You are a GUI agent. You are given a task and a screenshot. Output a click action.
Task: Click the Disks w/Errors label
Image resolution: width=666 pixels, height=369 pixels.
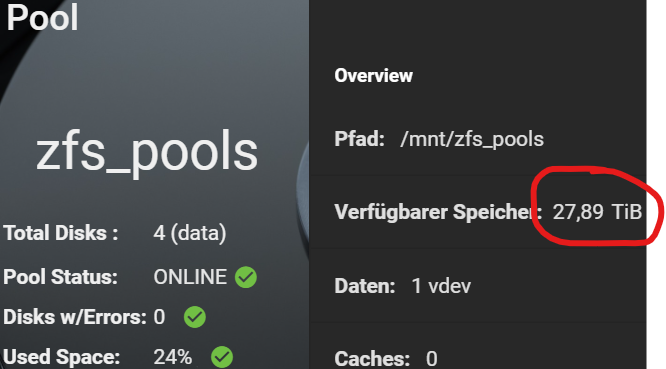pyautogui.click(x=75, y=317)
